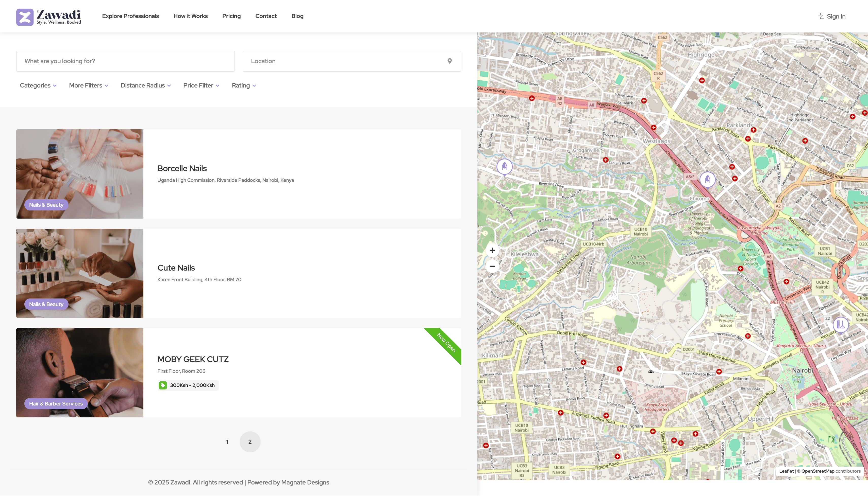
Task: Open the Borcelle Nails listing title
Action: [x=182, y=168]
